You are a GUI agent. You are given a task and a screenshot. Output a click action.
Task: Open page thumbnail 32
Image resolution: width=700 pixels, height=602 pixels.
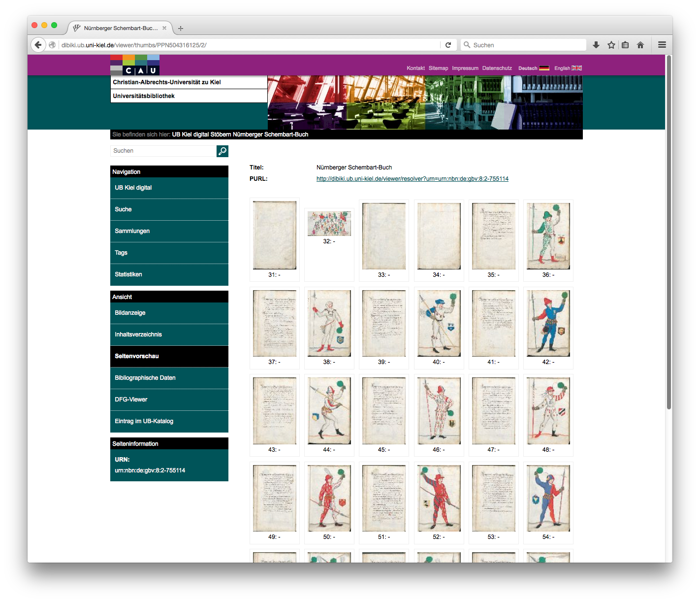point(329,224)
